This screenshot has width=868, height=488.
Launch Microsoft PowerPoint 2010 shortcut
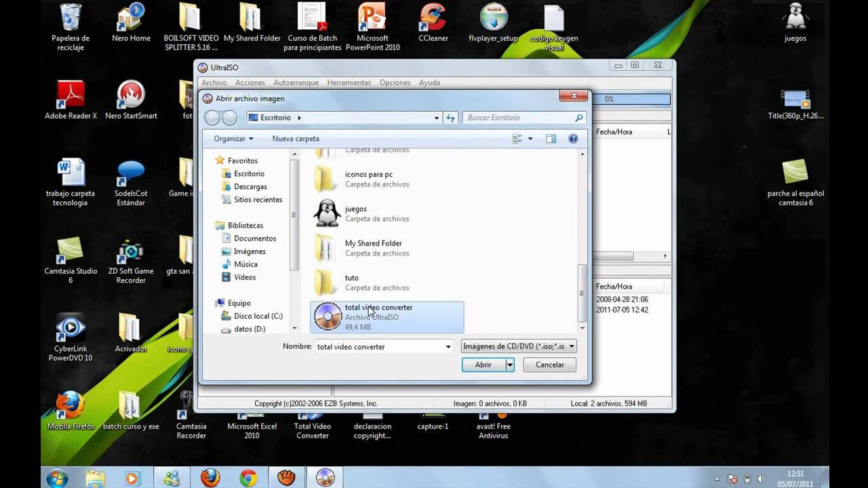[372, 27]
